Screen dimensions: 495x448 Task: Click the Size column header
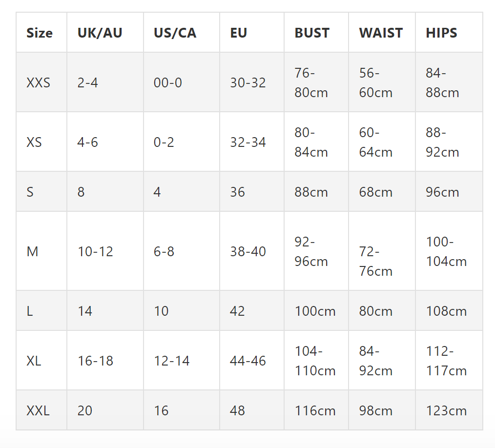point(40,33)
